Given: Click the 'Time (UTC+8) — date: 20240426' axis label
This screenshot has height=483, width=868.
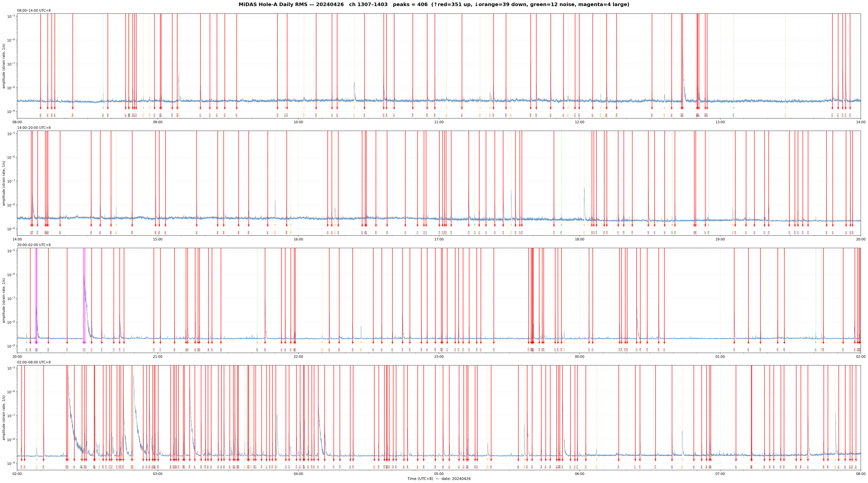Looking at the screenshot, I should (x=439, y=479).
